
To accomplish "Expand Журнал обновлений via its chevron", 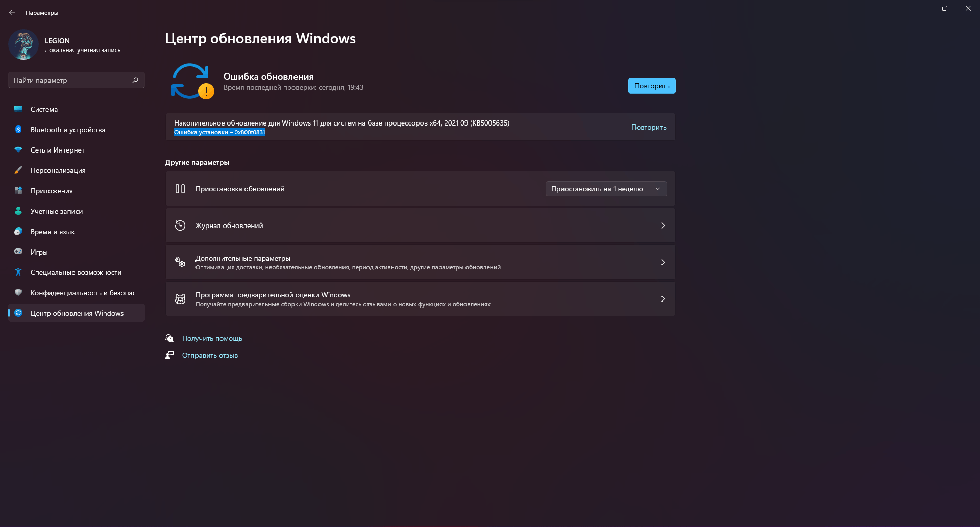I will (663, 225).
